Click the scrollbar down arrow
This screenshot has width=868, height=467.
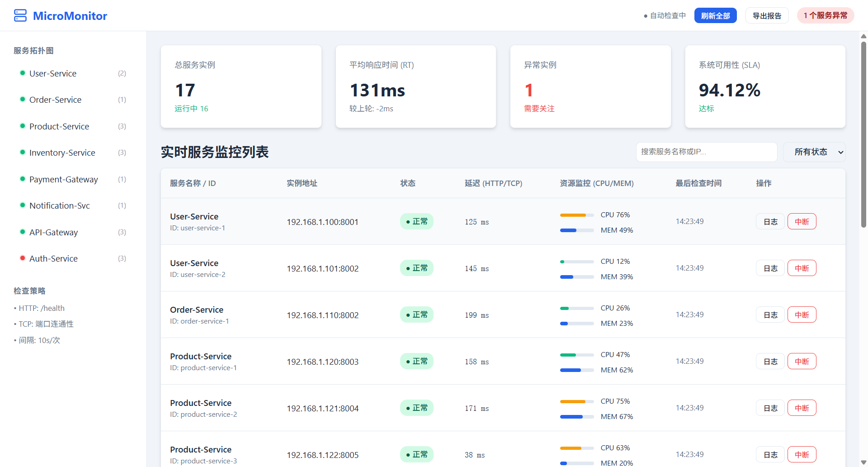click(x=863, y=462)
